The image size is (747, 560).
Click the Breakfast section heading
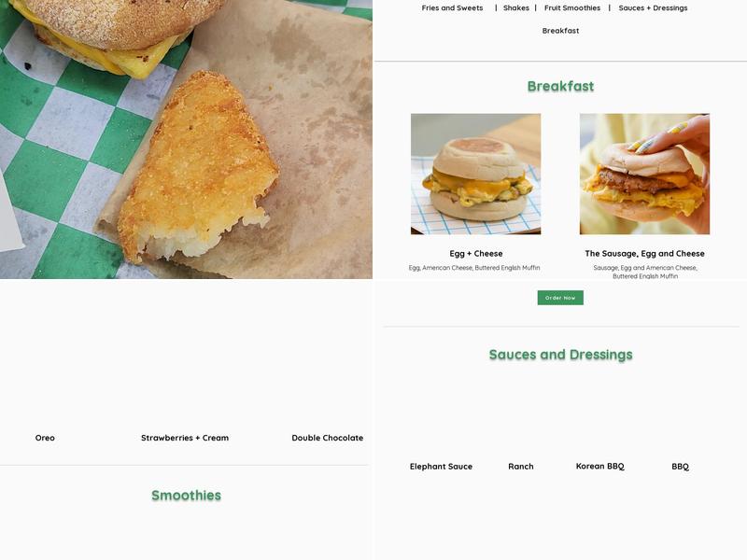click(x=560, y=86)
